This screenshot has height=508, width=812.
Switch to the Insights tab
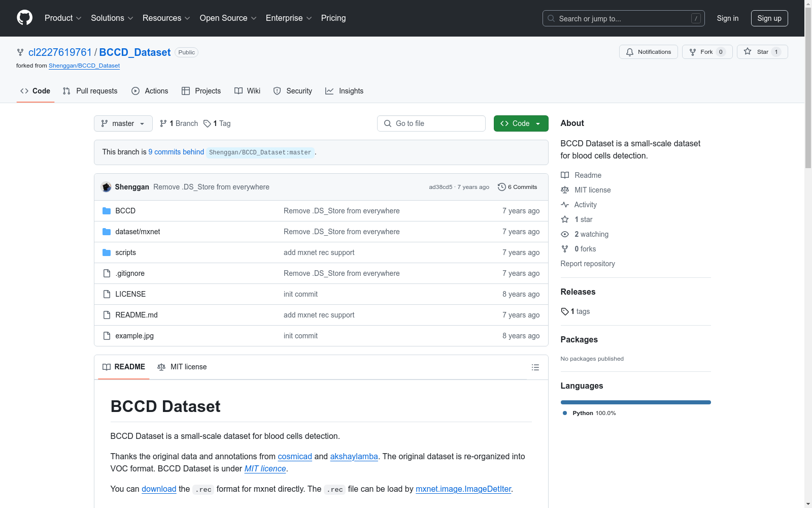tap(344, 91)
